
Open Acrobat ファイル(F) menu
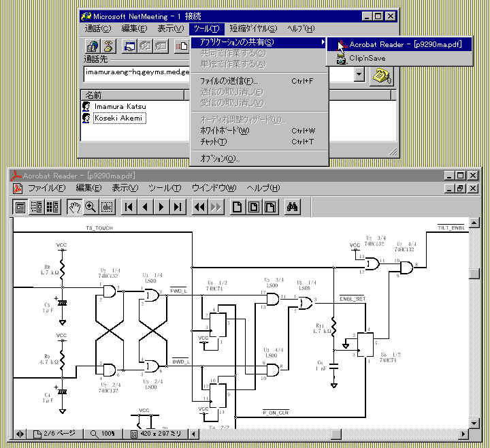coord(46,188)
